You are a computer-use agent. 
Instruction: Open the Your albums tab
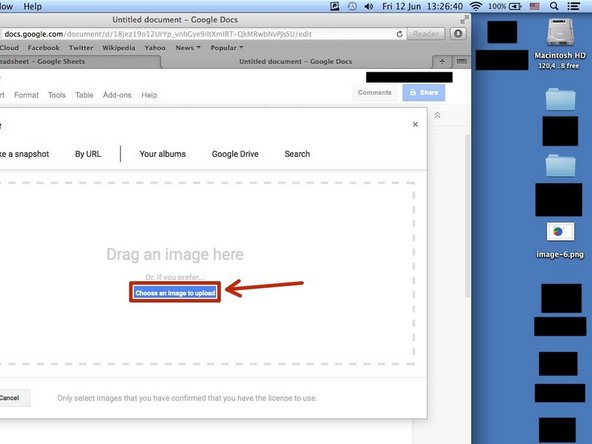[162, 154]
